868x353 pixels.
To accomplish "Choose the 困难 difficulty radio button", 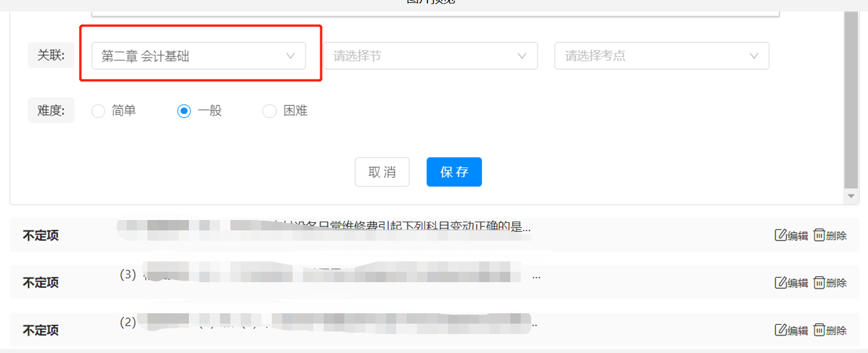I will (270, 111).
